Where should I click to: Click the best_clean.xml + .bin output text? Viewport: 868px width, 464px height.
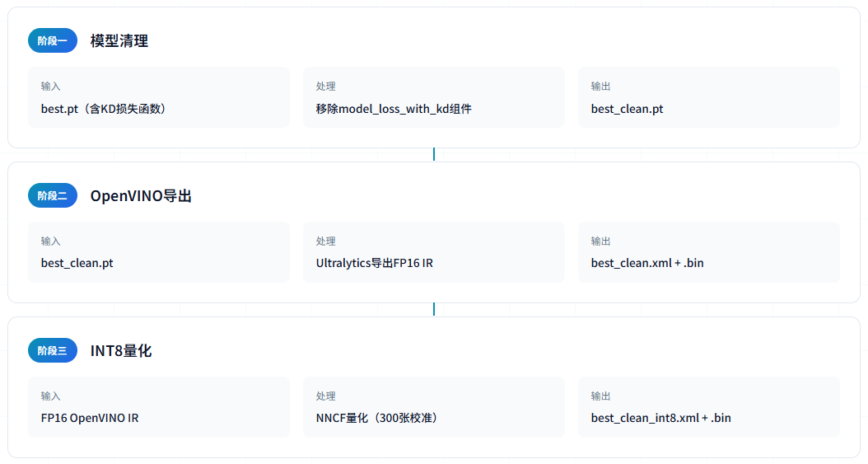(646, 263)
